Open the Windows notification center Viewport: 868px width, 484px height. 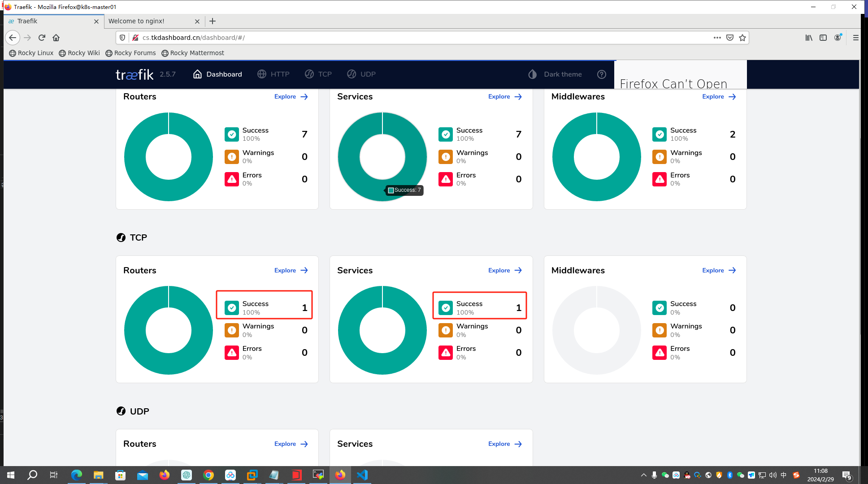(847, 475)
